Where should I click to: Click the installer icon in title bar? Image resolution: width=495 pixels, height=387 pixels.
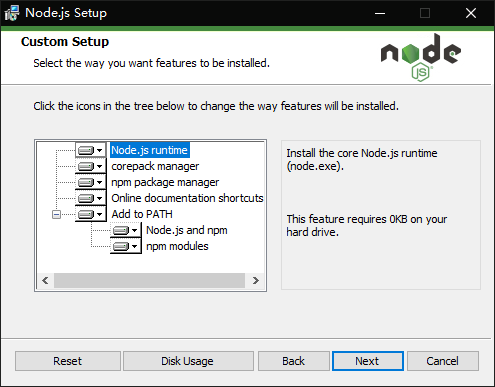(12, 13)
